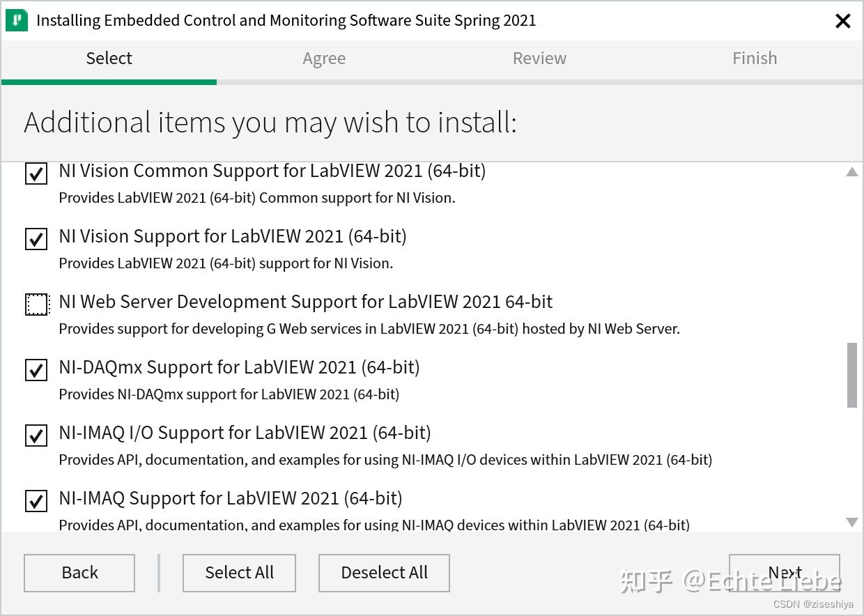864x616 pixels.
Task: Switch to the Select tab
Action: [109, 59]
